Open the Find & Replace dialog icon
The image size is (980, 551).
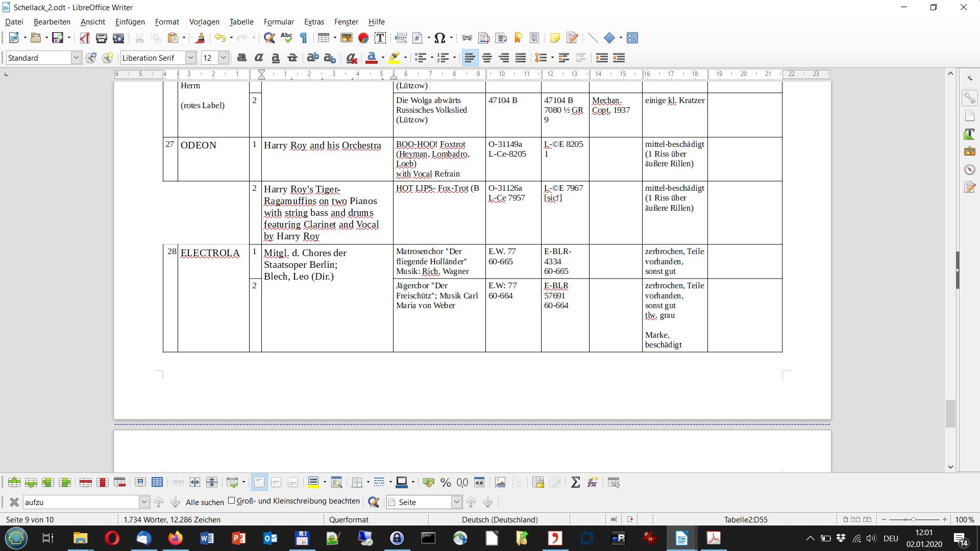coord(269,38)
